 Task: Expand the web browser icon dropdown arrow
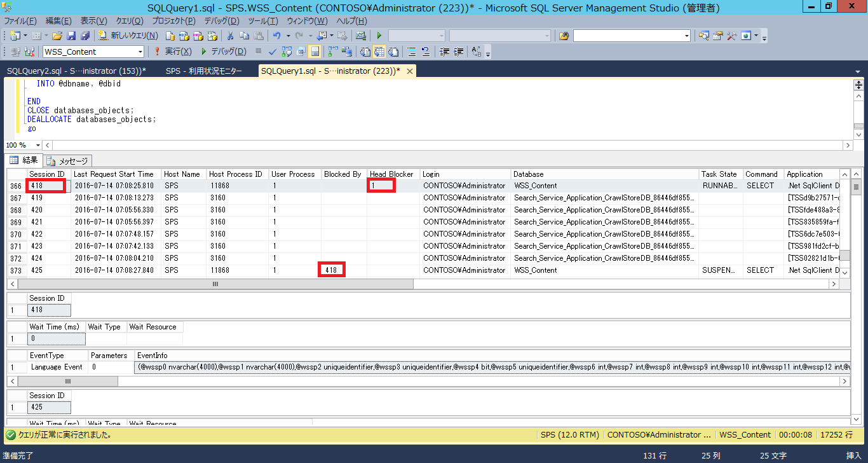756,36
